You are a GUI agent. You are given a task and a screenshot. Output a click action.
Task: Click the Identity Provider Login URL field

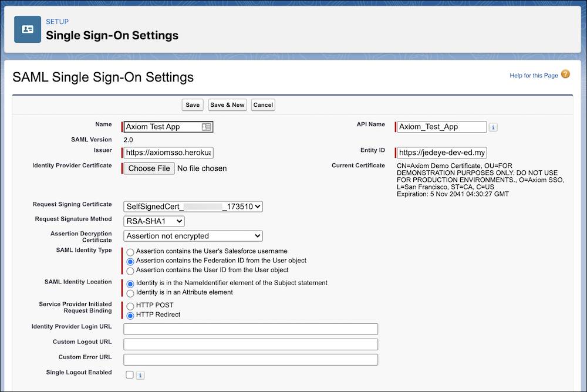(251, 329)
